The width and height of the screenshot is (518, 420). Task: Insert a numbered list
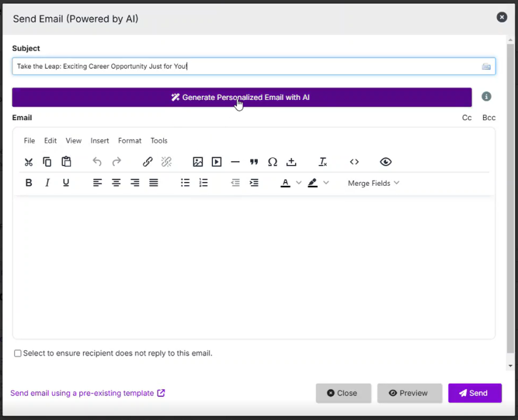point(204,183)
